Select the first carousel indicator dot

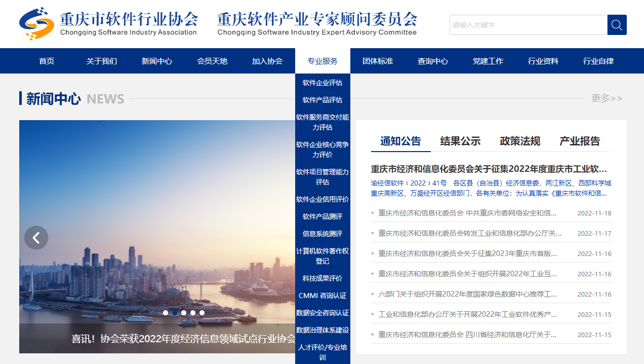(x=166, y=313)
